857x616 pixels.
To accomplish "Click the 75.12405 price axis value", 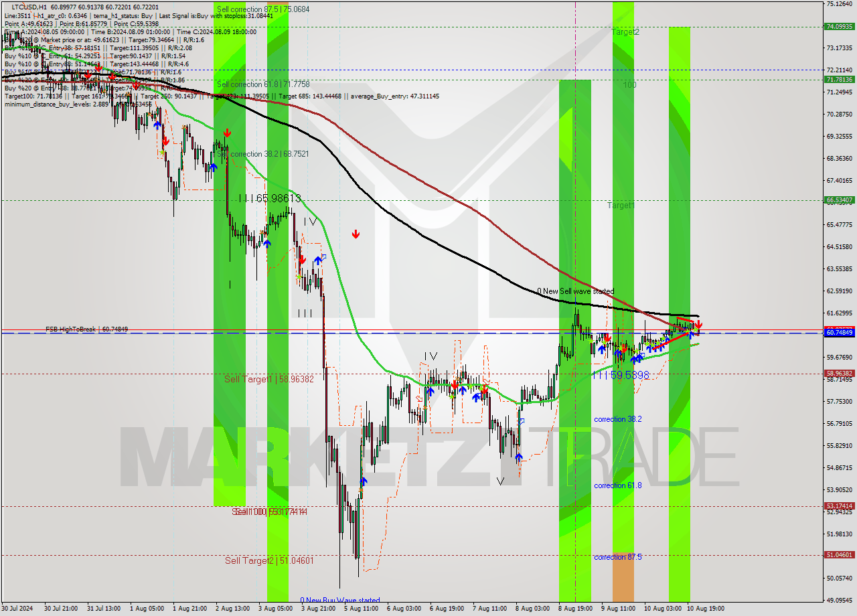I will click(839, 4).
